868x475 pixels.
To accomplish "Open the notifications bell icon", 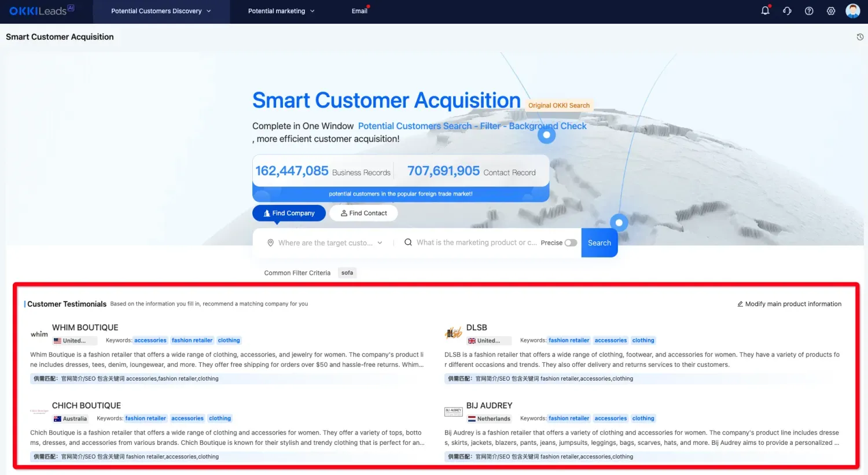I will [765, 10].
